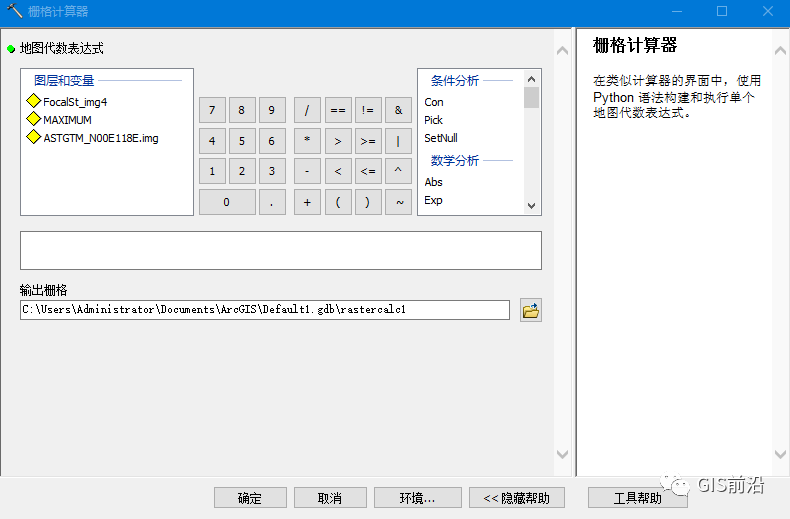The image size is (790, 519).
Task: Select ASTGTM_N00E118E.img layer diamond icon
Action: coord(33,137)
